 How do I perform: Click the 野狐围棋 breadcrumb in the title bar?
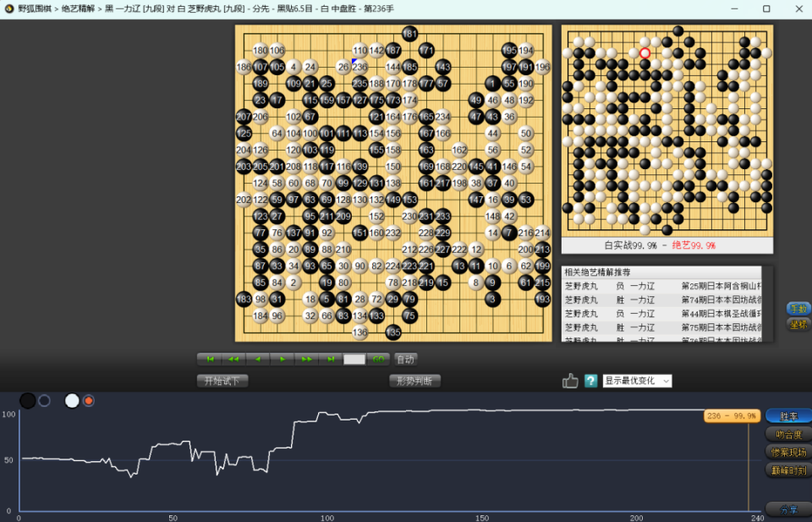click(x=36, y=8)
